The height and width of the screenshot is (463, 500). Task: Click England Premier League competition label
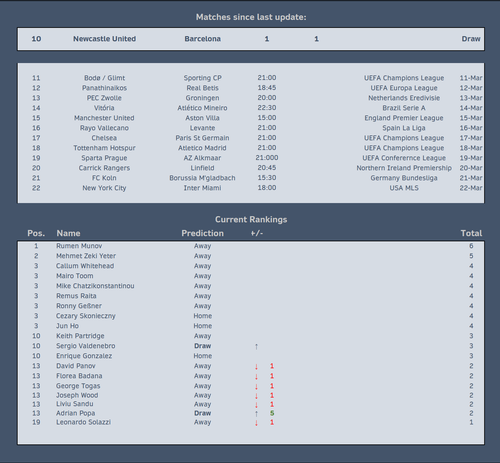(404, 118)
